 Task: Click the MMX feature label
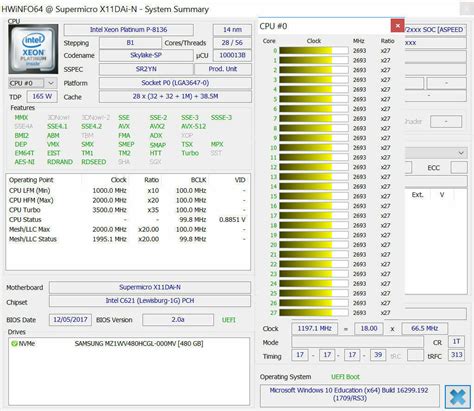(21, 117)
